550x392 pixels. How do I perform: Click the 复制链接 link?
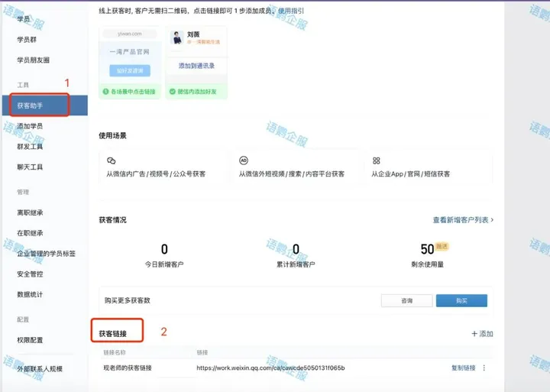coord(463,368)
